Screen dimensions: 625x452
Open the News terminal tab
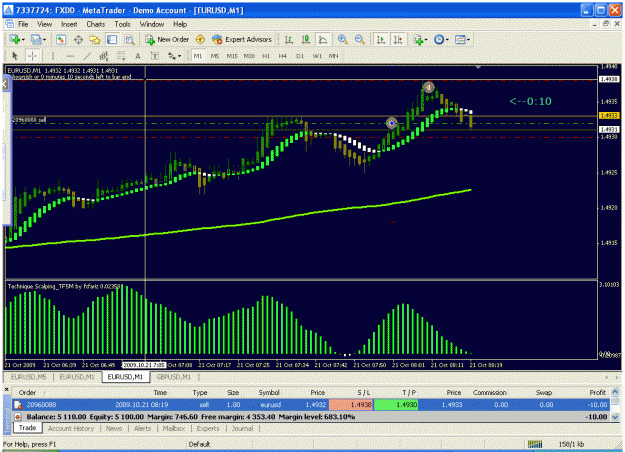click(114, 428)
